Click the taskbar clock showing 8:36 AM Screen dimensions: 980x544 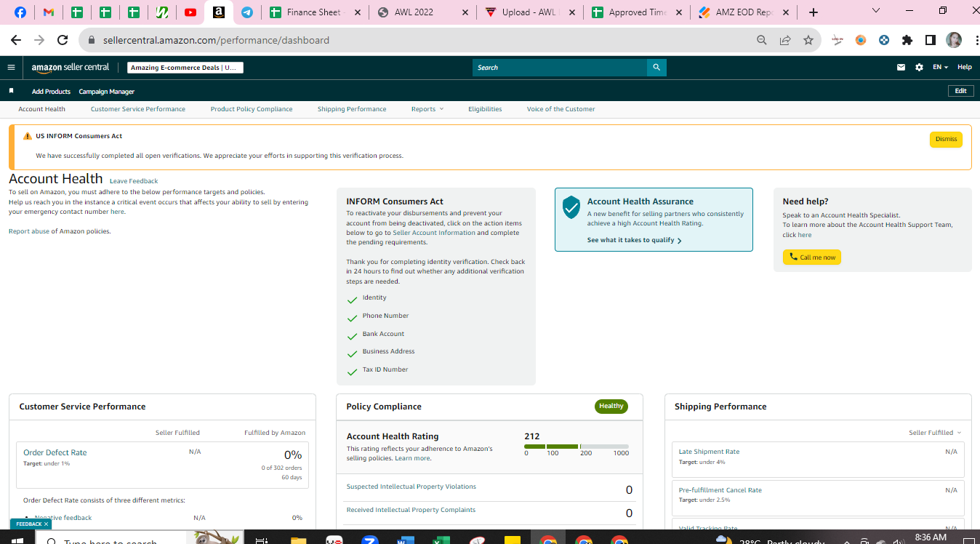point(931,537)
